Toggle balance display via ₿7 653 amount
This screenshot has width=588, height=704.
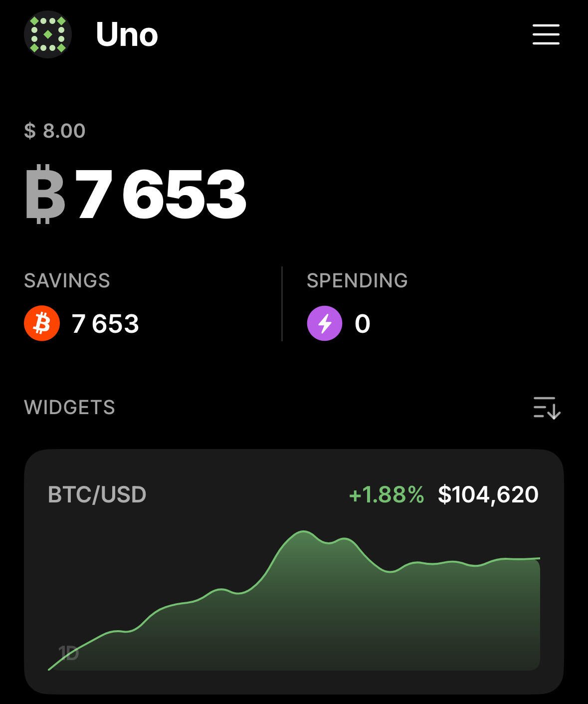(136, 194)
